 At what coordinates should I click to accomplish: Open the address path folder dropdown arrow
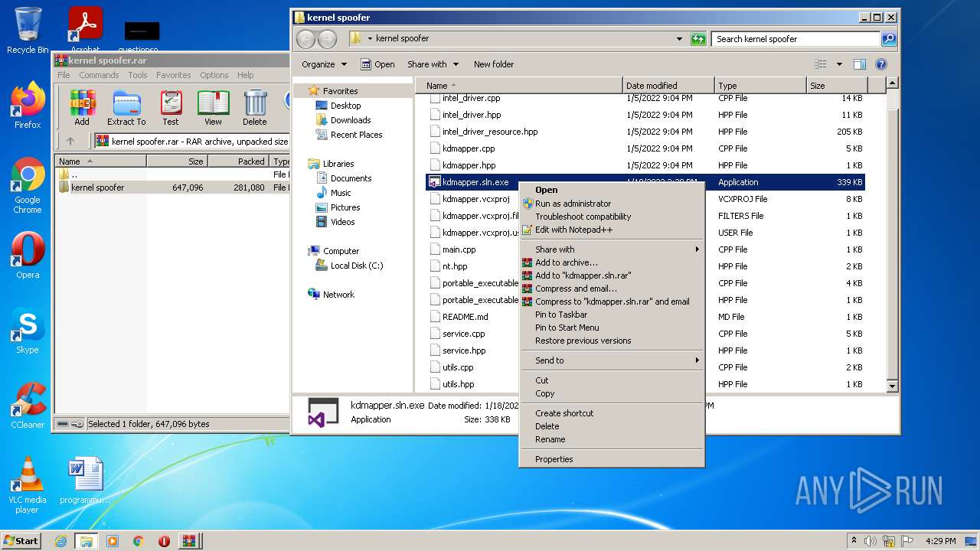tap(371, 39)
